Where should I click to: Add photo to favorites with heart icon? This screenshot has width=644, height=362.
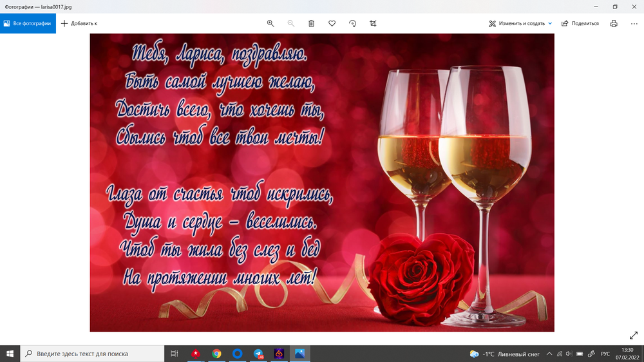click(x=332, y=23)
